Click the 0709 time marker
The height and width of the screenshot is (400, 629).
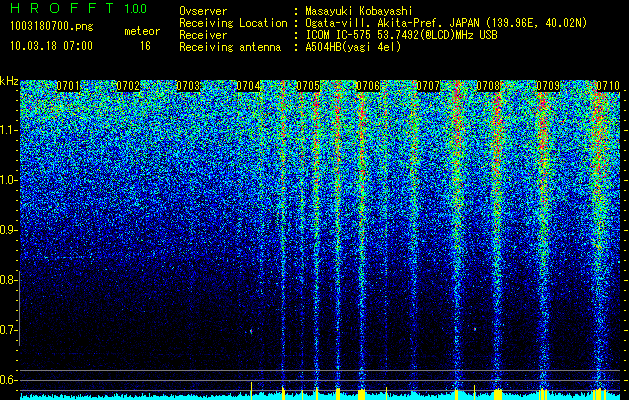(548, 86)
